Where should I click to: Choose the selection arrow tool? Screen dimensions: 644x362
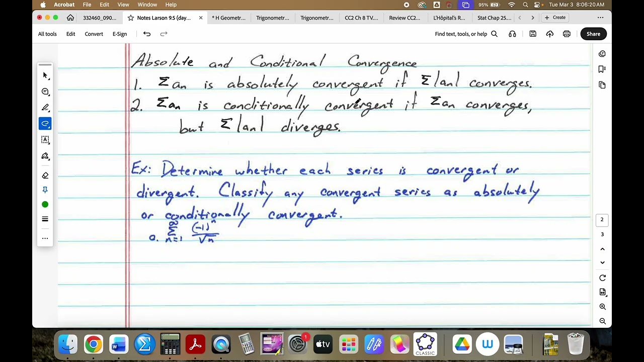45,75
